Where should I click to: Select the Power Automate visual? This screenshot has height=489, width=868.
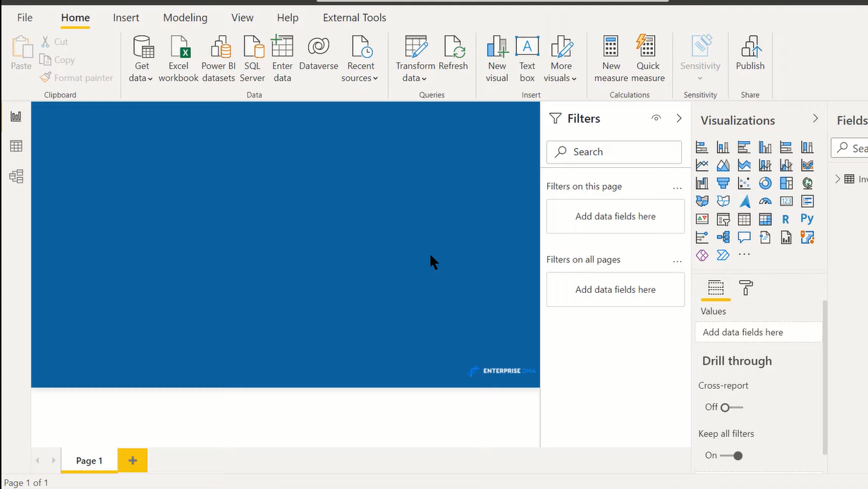[723, 255]
